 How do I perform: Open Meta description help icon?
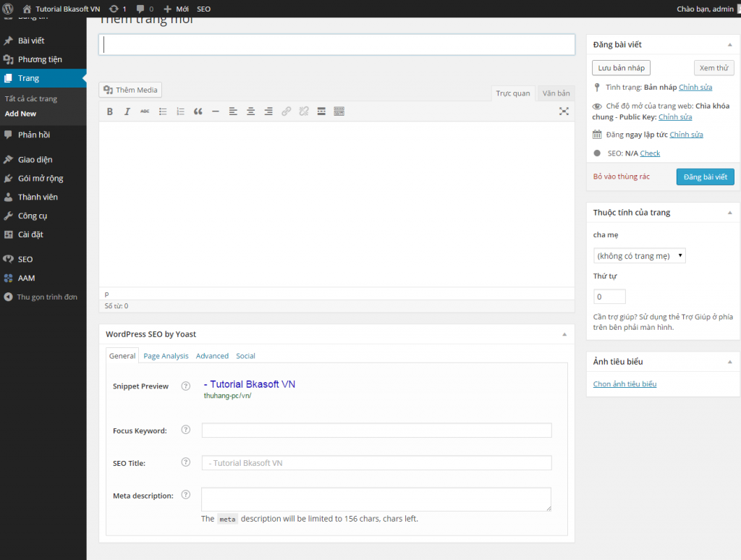tap(186, 495)
